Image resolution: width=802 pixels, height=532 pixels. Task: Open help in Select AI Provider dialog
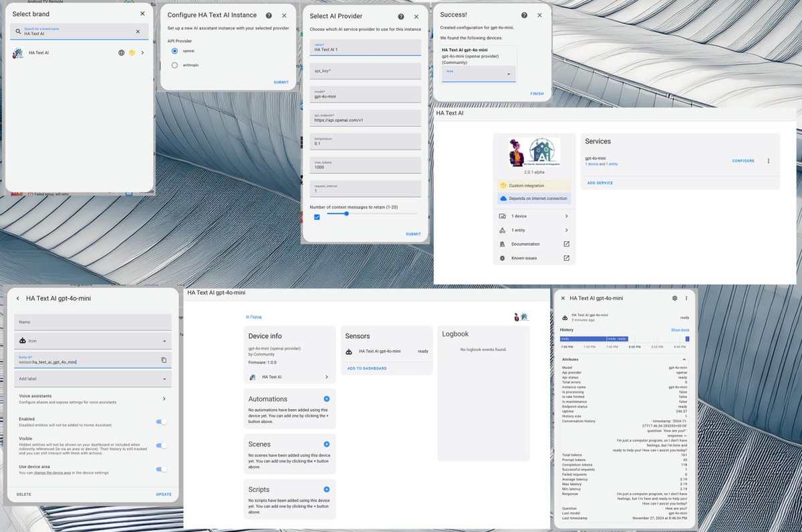click(401, 17)
